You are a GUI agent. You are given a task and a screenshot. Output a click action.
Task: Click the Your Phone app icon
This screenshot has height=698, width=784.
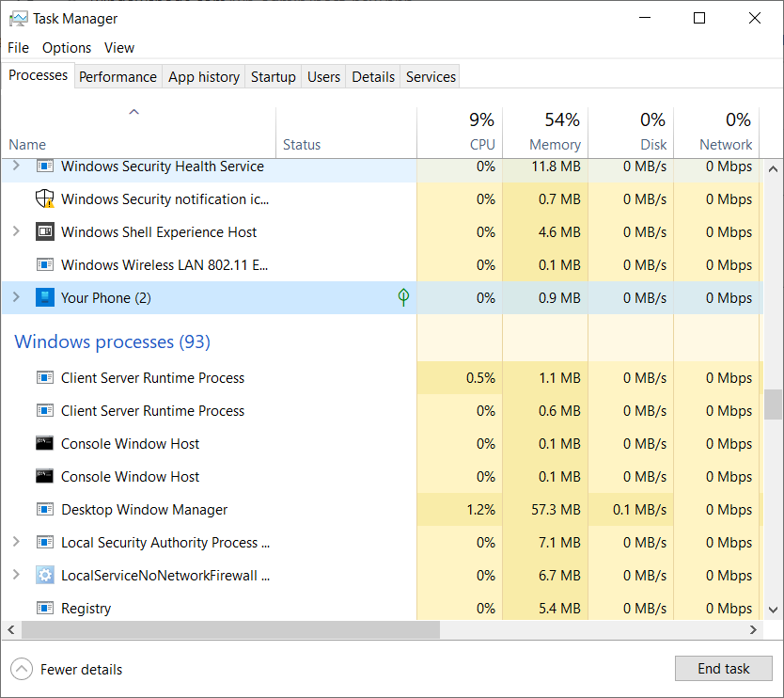click(x=45, y=297)
